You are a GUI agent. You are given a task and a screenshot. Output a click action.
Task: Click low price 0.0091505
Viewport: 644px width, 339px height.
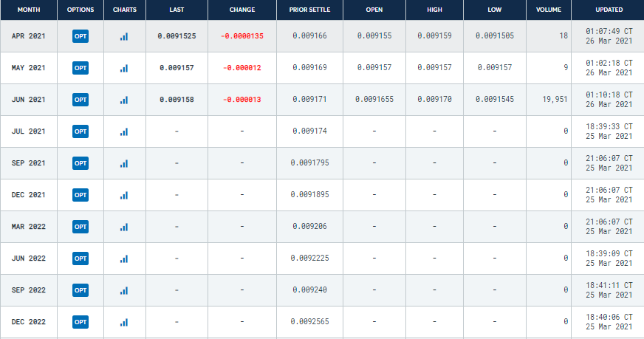(495, 35)
